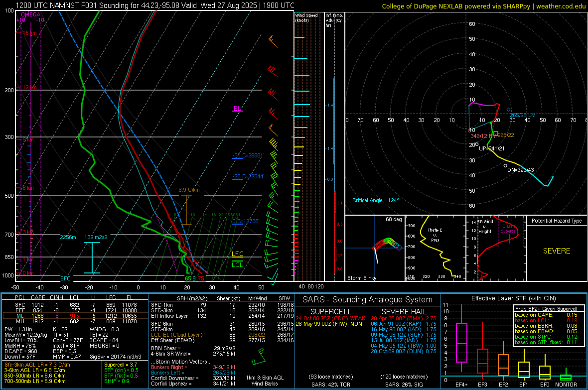Screen dimensions: 588x390
Task: Click analog '24 Oct 00 23Z (ODO) WEAK'
Action: click(x=330, y=318)
